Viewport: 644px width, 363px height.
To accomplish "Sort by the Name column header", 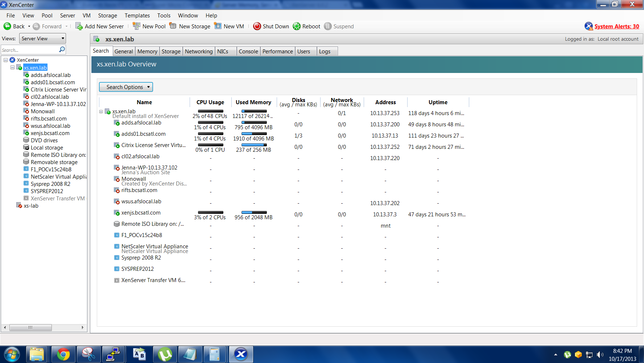I will [x=144, y=102].
